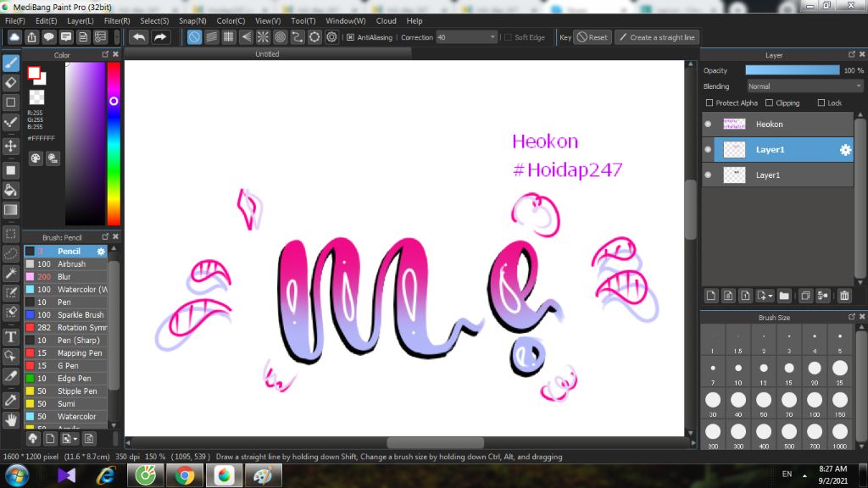Choose the Watercolor brush at list bottom

click(65, 417)
